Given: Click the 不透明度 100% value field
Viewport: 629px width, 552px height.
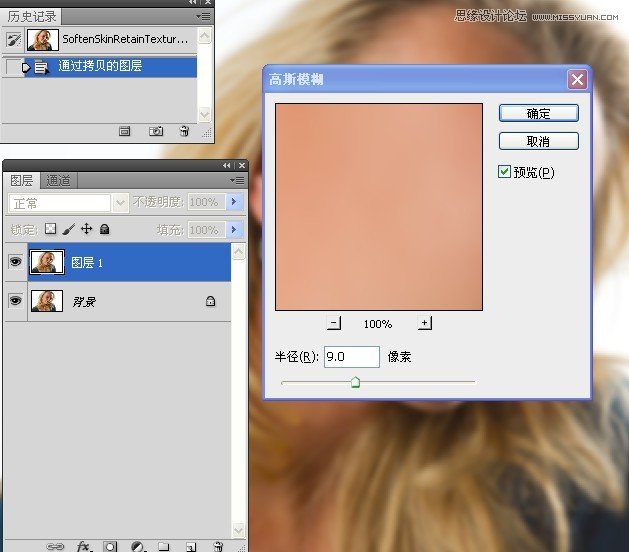Looking at the screenshot, I should coord(206,201).
